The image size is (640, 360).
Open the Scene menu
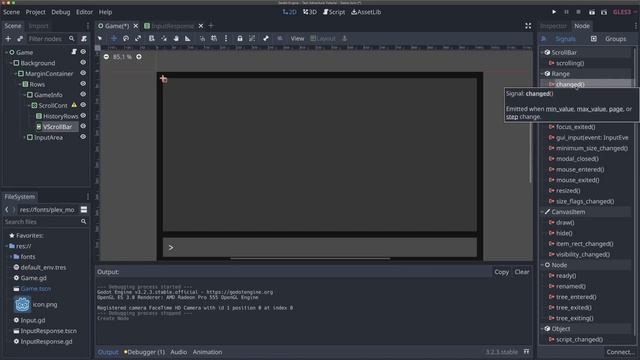point(11,12)
